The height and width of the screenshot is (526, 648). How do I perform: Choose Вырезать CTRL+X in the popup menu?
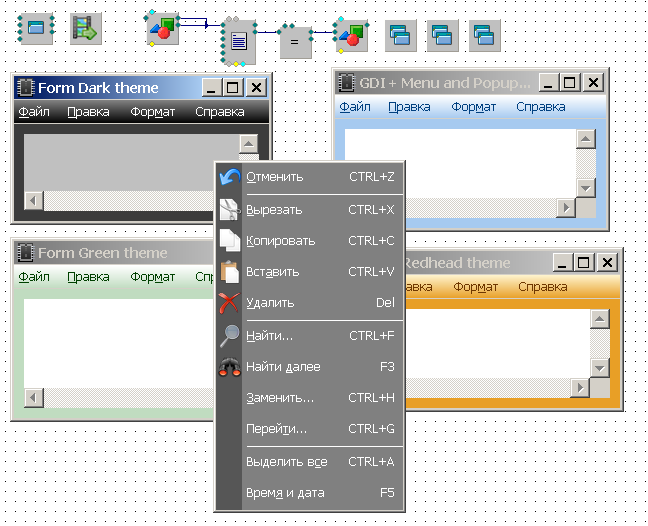pyautogui.click(x=310, y=210)
